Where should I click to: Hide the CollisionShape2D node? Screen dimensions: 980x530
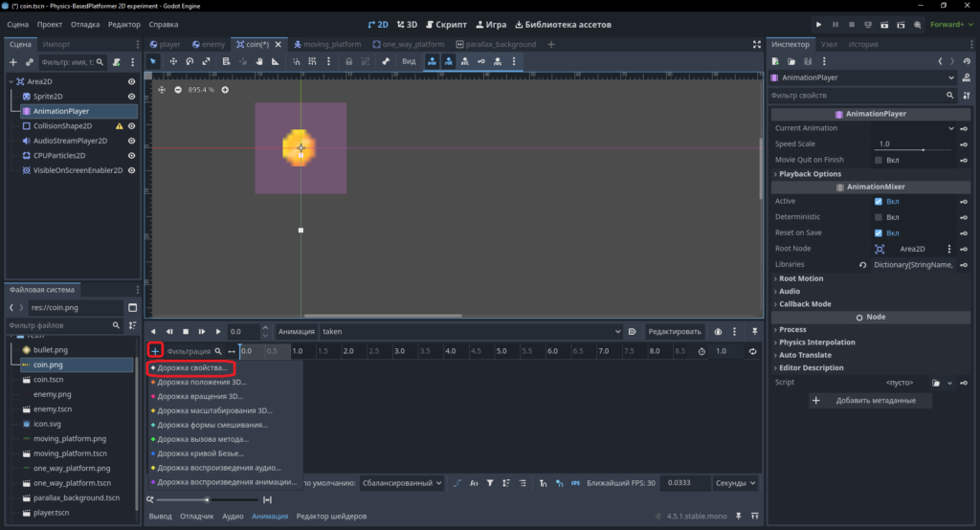point(131,126)
